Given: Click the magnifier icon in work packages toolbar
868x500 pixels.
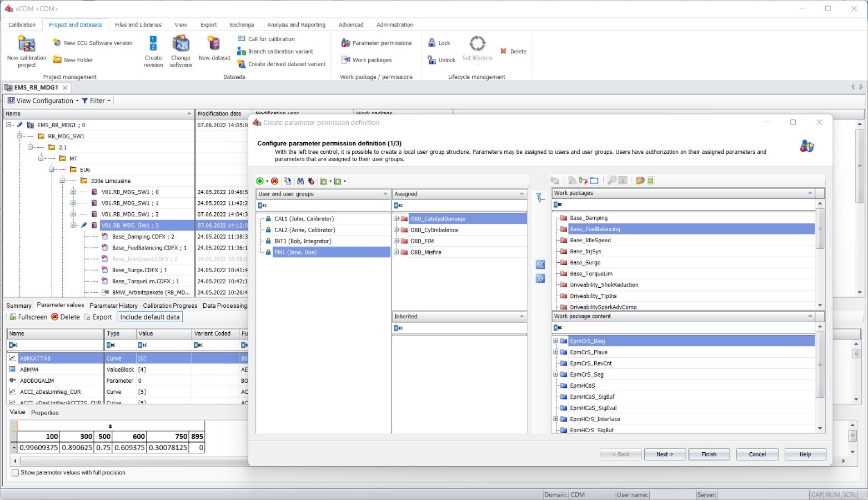Looking at the screenshot, I should tap(611, 181).
